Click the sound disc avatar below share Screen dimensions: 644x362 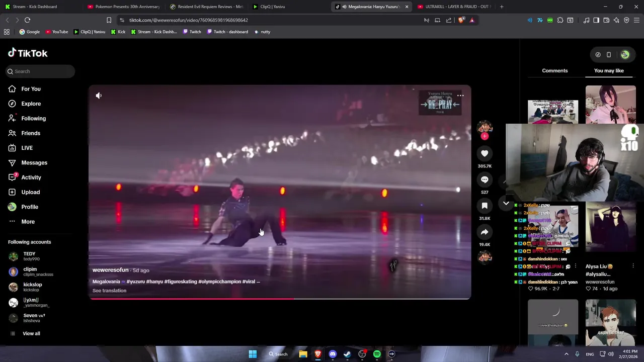tap(485, 257)
